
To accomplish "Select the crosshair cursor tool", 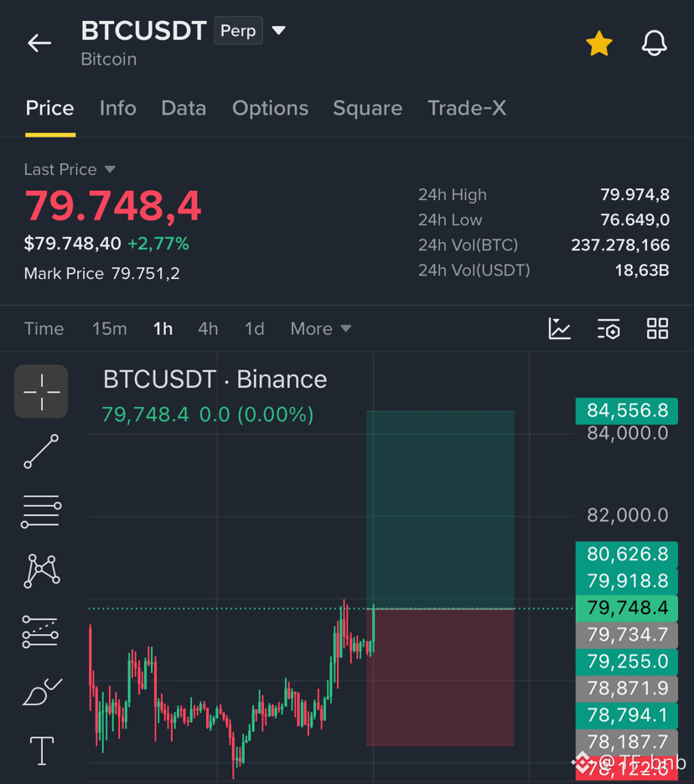I will [x=42, y=391].
